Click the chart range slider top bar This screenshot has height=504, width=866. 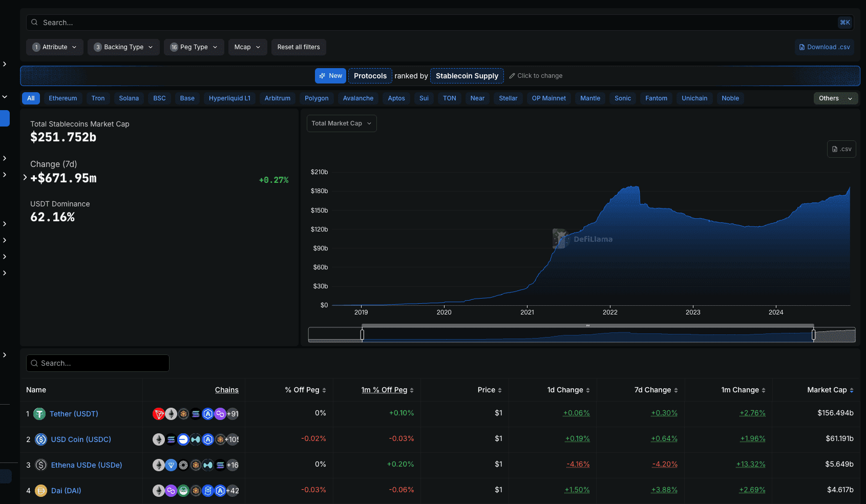(x=588, y=325)
